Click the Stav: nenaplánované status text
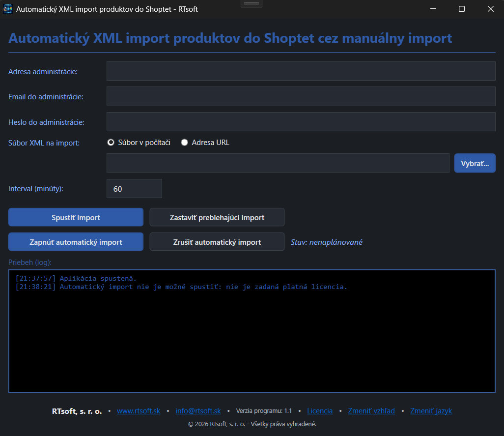The image size is (504, 436). (327, 242)
